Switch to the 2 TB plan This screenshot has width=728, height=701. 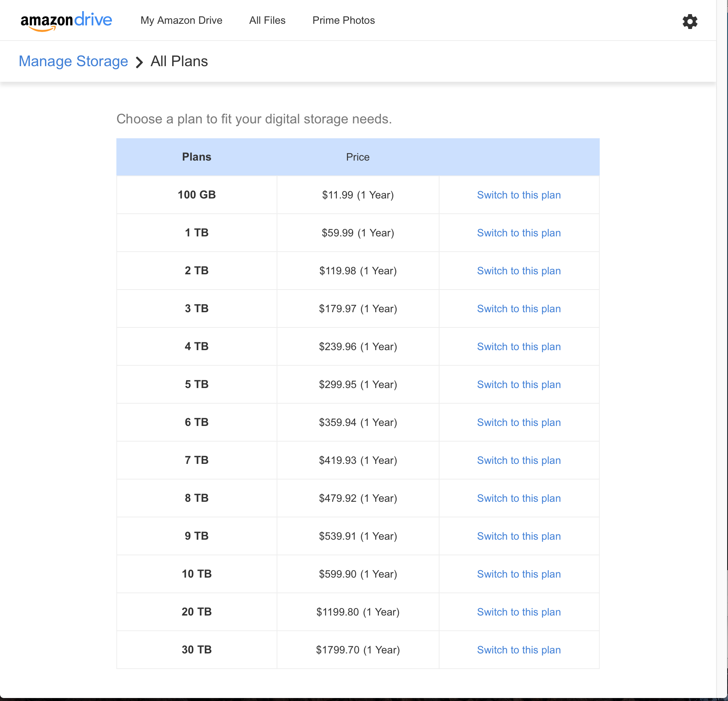(518, 271)
